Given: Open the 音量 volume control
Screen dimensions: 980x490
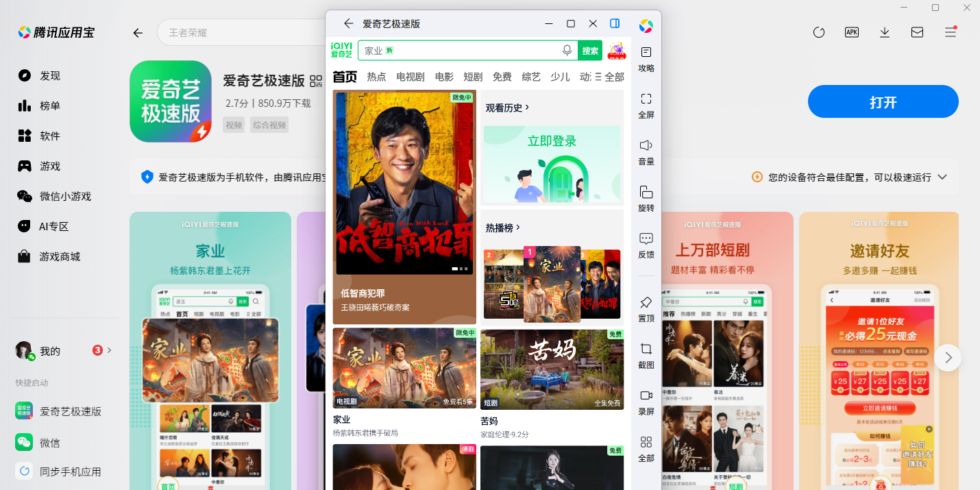Looking at the screenshot, I should point(646,152).
